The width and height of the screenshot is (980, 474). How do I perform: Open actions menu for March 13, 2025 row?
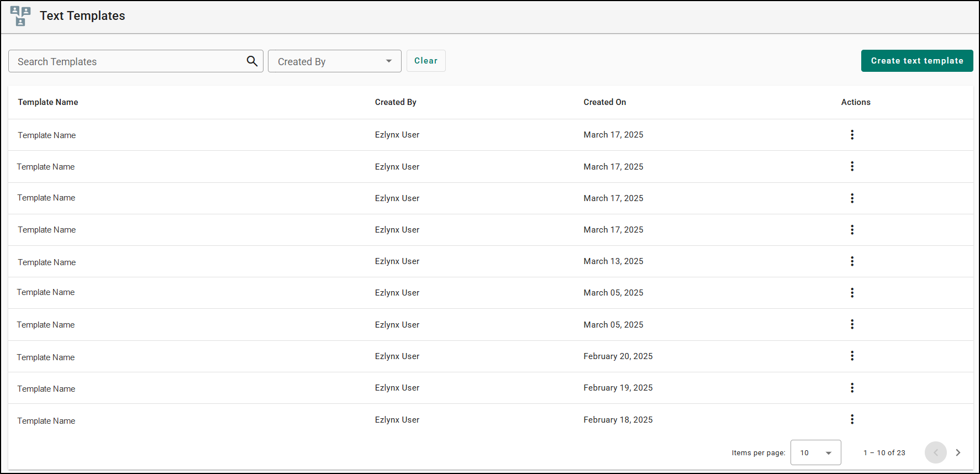click(x=852, y=261)
